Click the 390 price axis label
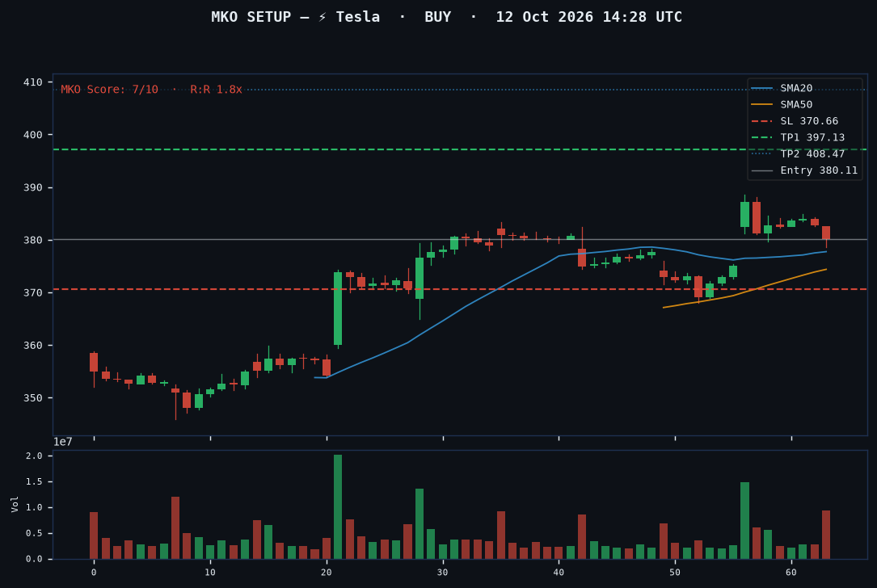Screen dimensions: 877x588 (x=32, y=187)
